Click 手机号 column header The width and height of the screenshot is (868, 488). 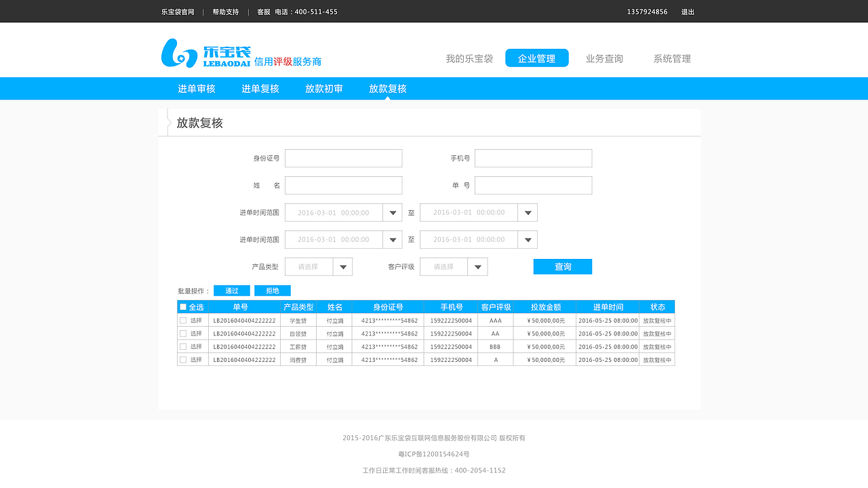[452, 307]
